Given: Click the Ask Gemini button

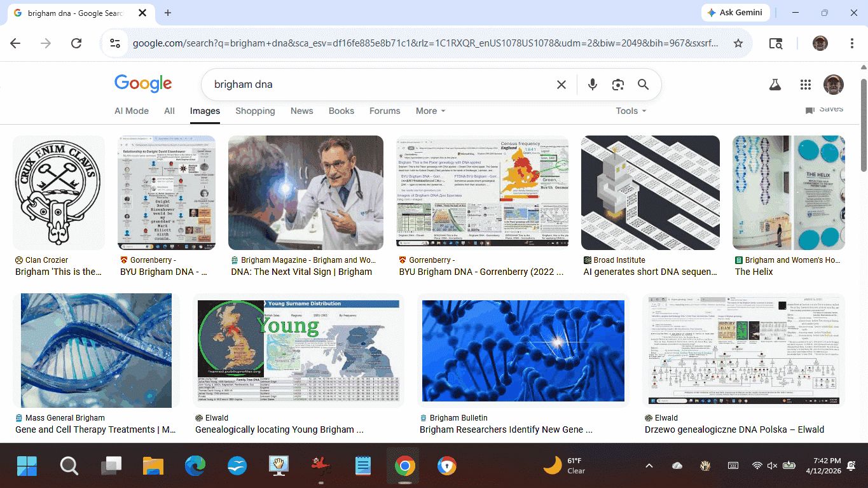Looking at the screenshot, I should click(735, 13).
